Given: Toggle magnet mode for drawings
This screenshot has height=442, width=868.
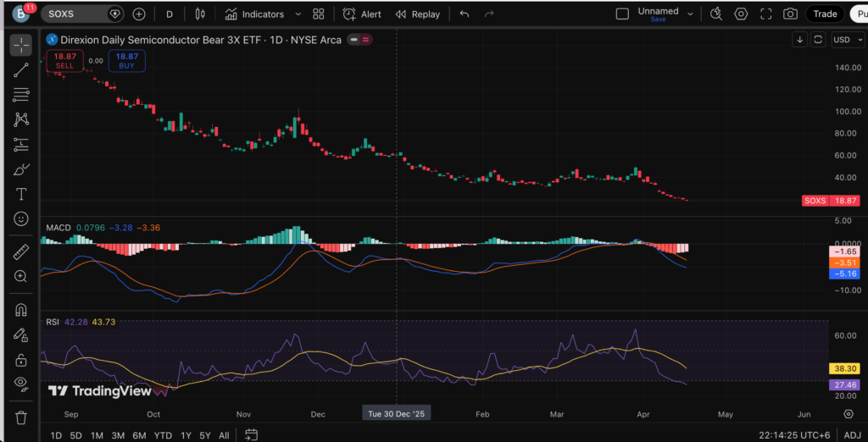Looking at the screenshot, I should 21,310.
